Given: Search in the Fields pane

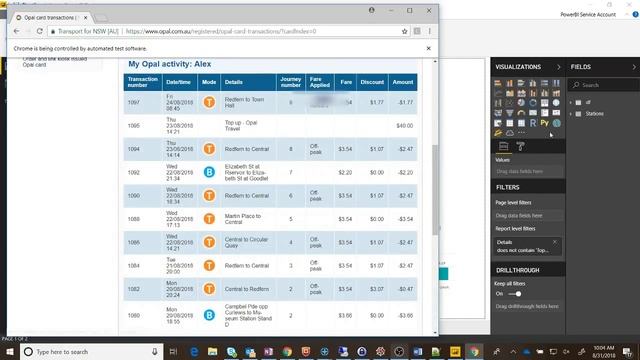Looking at the screenshot, I should point(603,85).
